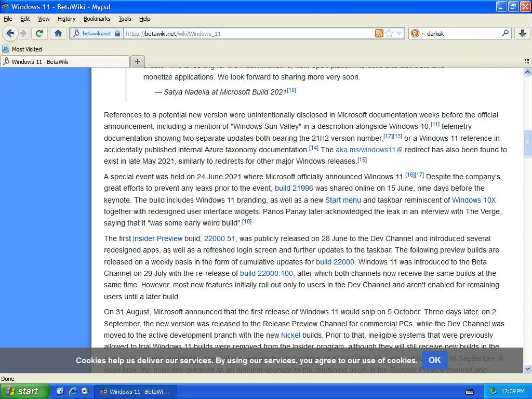Open the Insider Preview link
This screenshot has height=399, width=532.
click(157, 238)
